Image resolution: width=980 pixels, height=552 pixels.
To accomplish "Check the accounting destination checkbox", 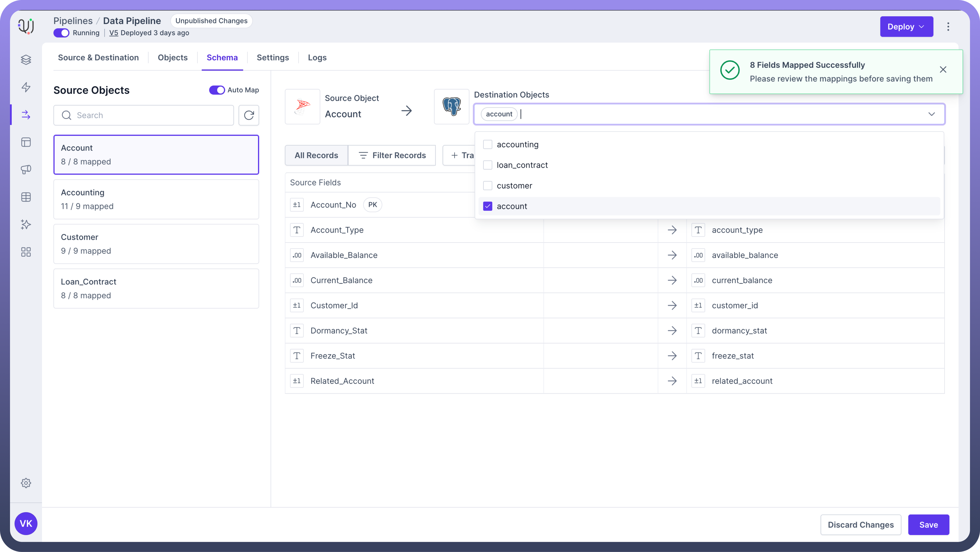I will click(487, 145).
